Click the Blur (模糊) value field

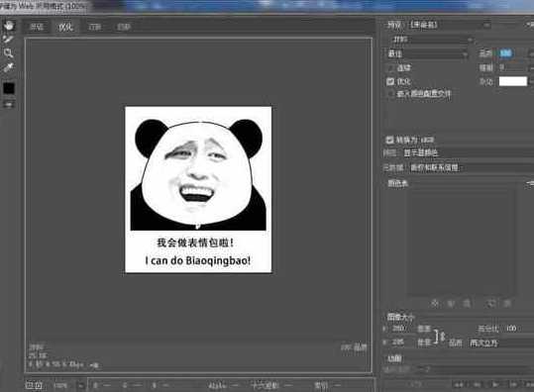pyautogui.click(x=512, y=67)
